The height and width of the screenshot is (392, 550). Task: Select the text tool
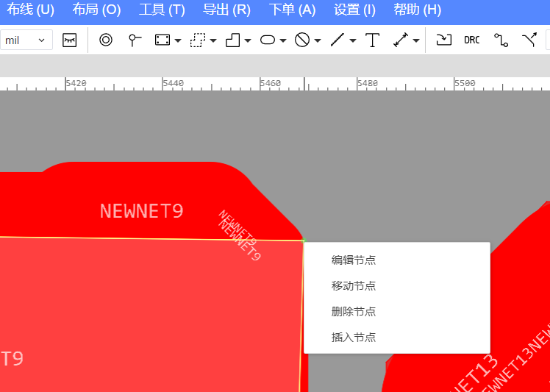(x=373, y=40)
